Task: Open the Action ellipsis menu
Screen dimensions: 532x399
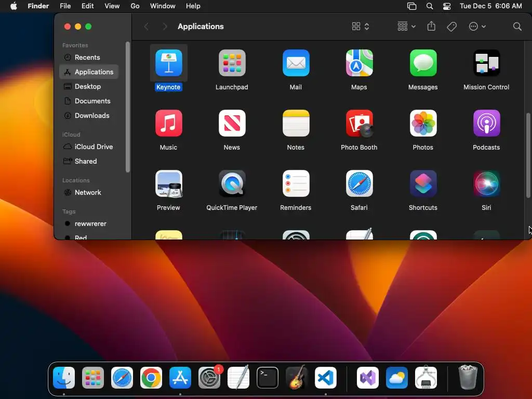Action: [x=477, y=26]
